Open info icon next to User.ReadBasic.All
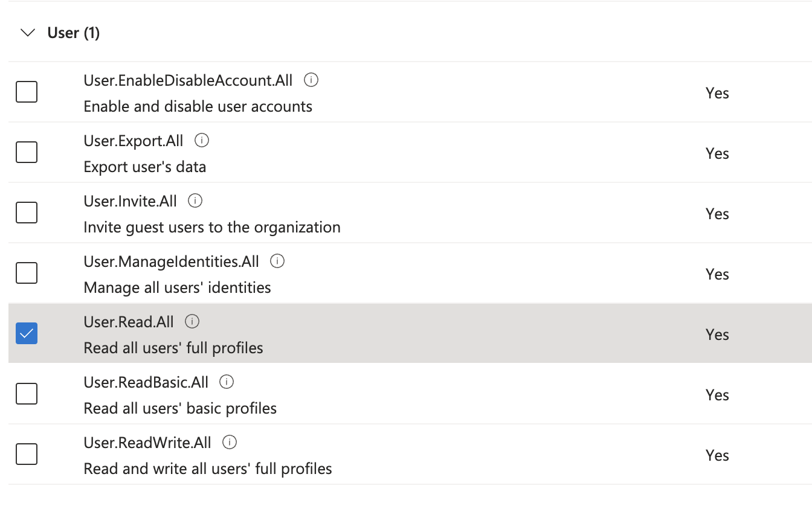The width and height of the screenshot is (812, 506). click(x=227, y=382)
